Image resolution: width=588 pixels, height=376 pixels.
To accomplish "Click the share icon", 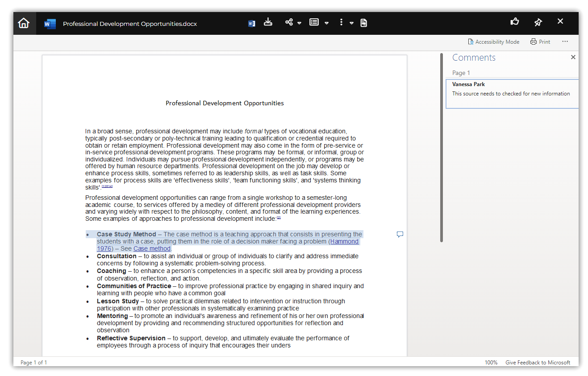I will (289, 22).
